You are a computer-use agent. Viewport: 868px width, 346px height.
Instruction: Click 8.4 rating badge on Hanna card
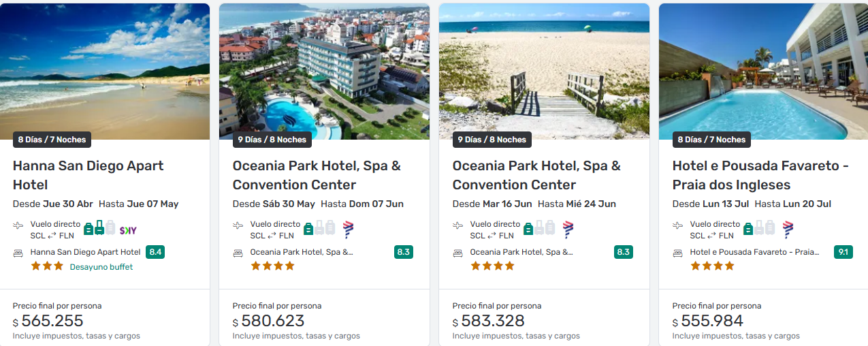[155, 252]
